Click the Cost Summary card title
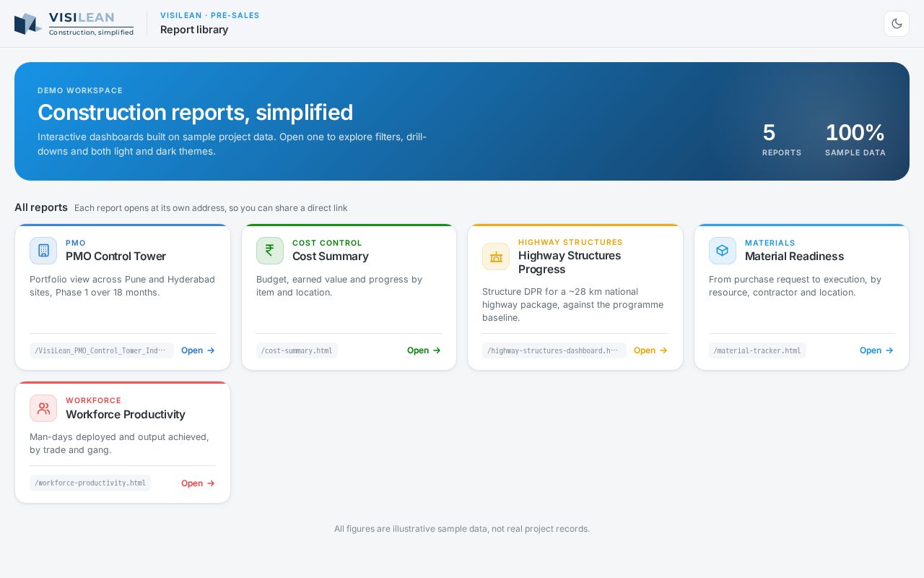Image resolution: width=924 pixels, height=578 pixels. point(330,256)
